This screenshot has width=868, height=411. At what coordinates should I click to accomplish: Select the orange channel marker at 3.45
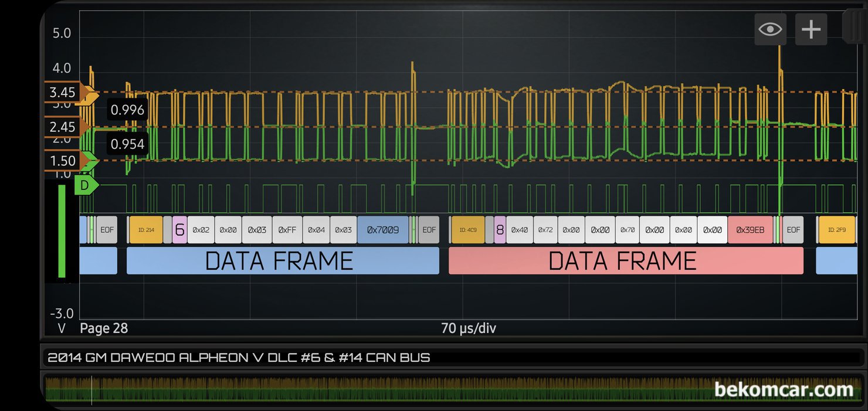point(89,93)
